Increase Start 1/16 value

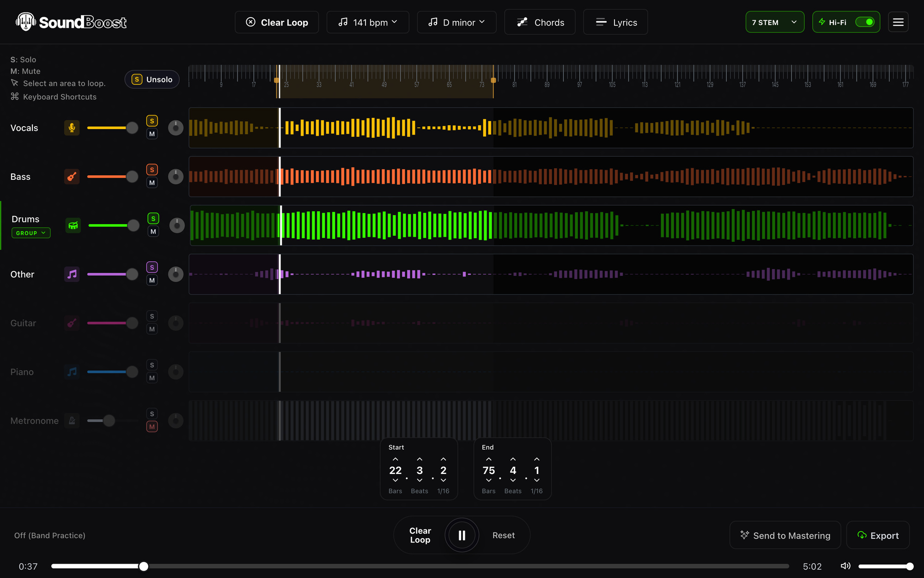[444, 459]
